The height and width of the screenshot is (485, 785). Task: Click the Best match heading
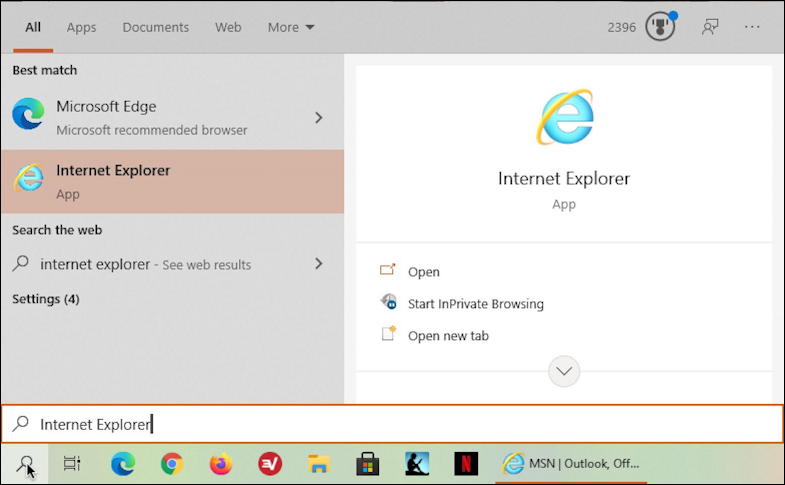click(45, 70)
